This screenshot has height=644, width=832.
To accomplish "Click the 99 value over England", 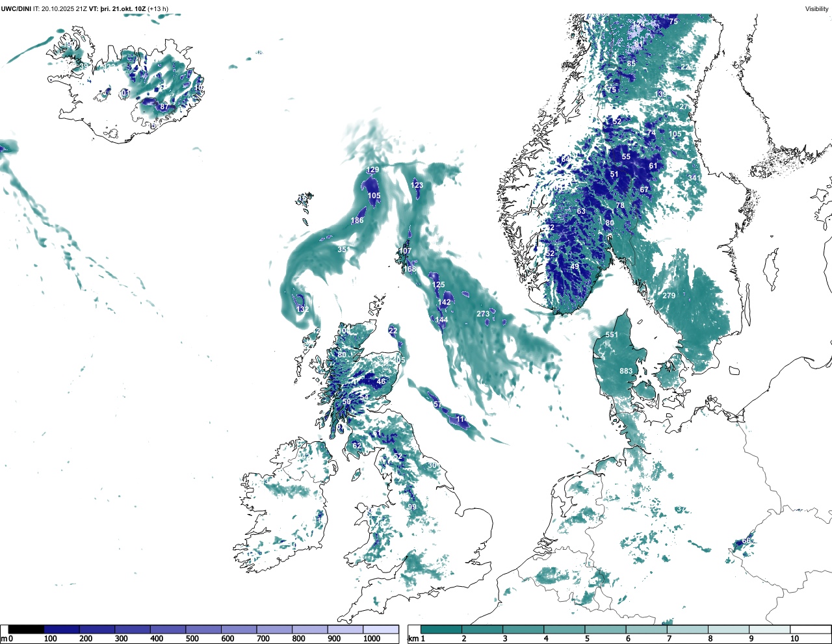I will point(412,507).
